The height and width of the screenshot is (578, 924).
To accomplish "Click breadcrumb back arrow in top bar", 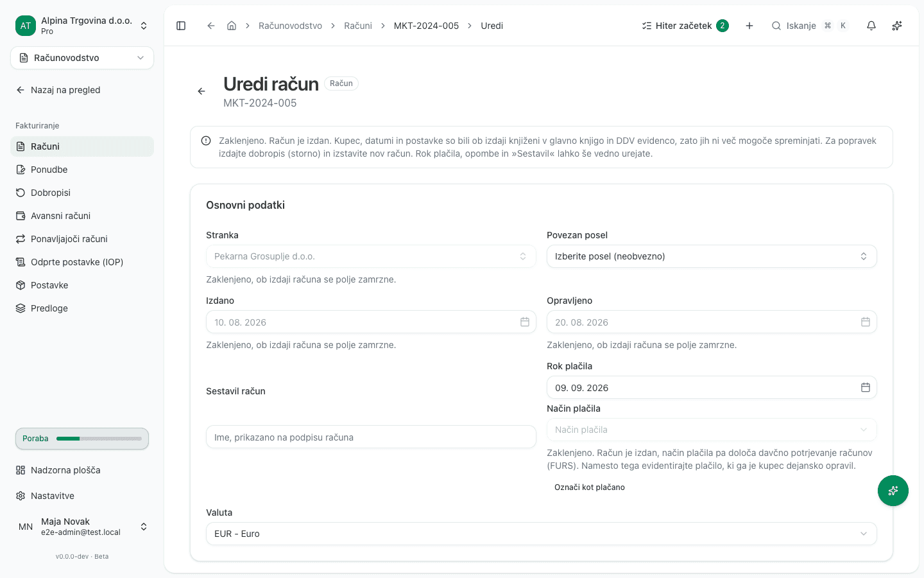I will coord(210,26).
